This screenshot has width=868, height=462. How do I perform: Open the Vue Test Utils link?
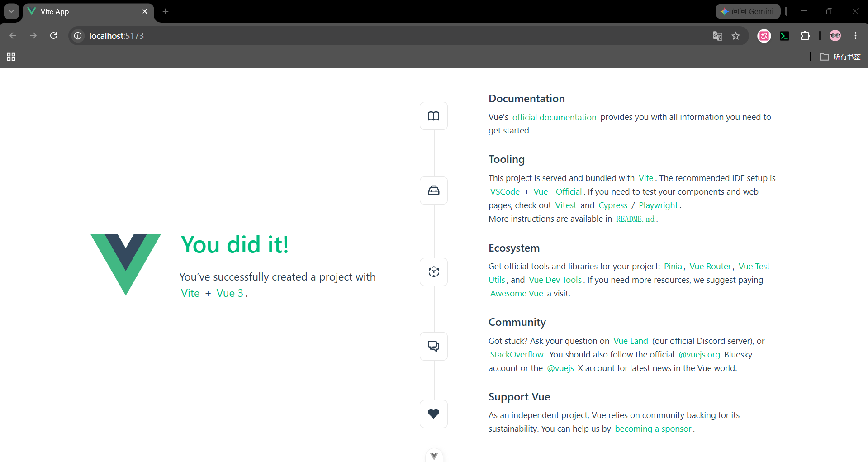(754, 267)
